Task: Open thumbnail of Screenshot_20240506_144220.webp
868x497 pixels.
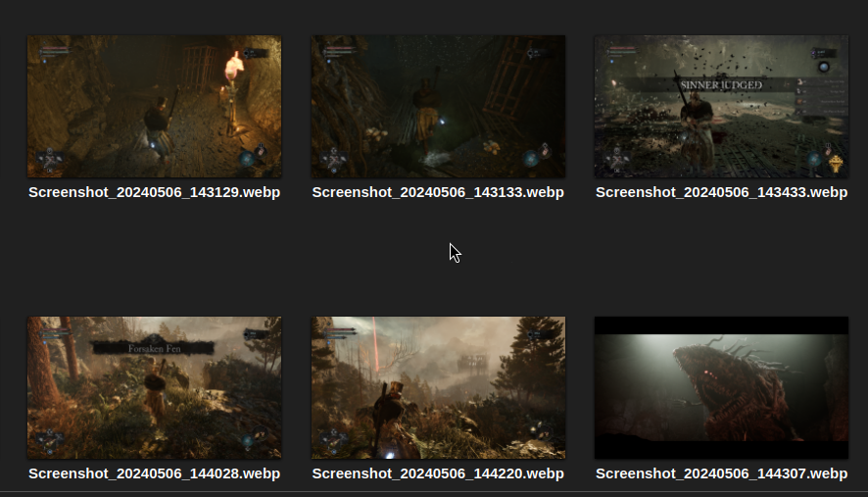Action: [438, 387]
